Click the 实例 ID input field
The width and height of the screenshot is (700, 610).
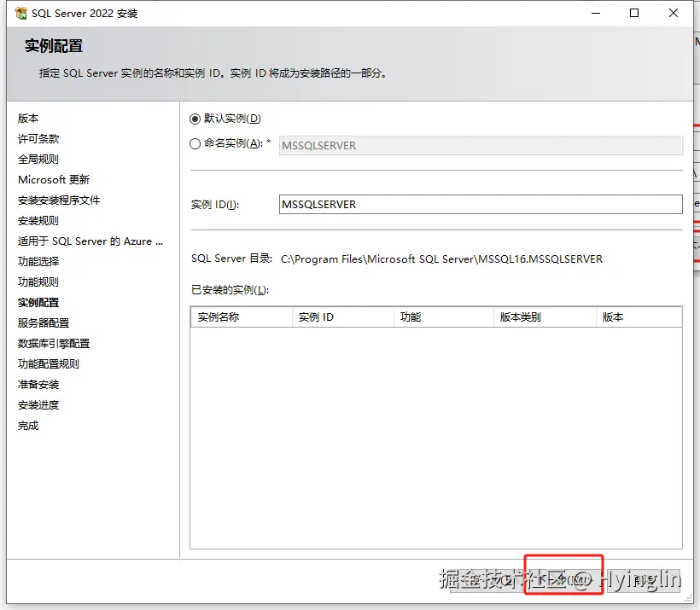tap(481, 205)
